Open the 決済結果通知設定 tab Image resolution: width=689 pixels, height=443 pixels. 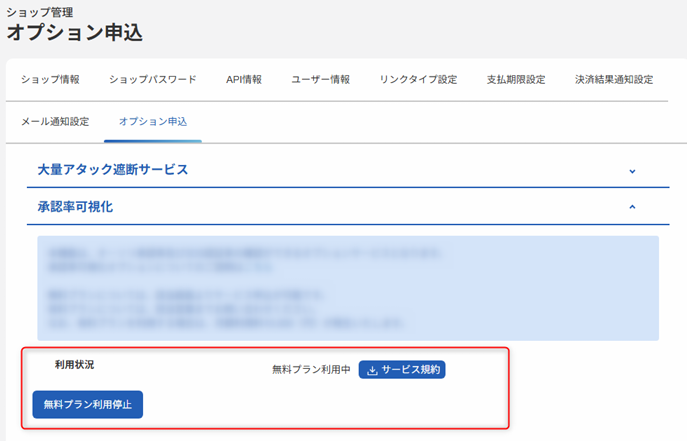coord(614,80)
